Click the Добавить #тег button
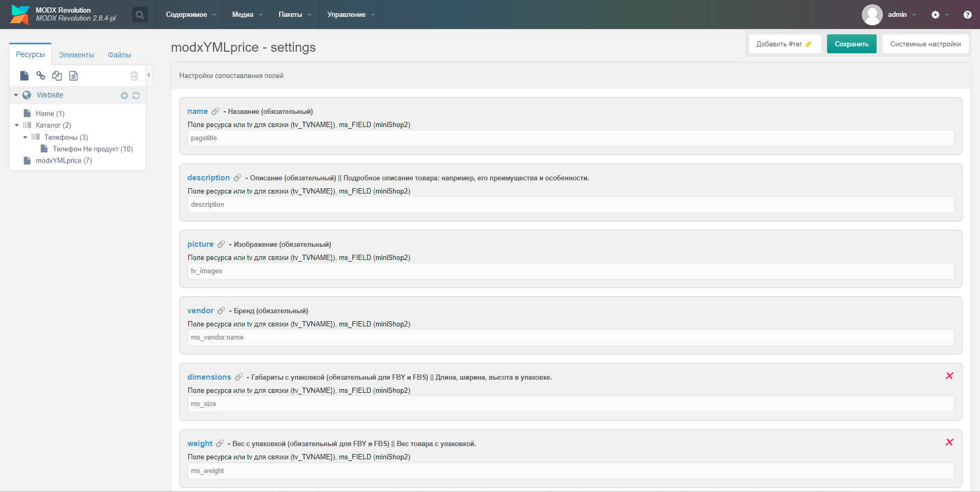The image size is (980, 492). pos(784,44)
